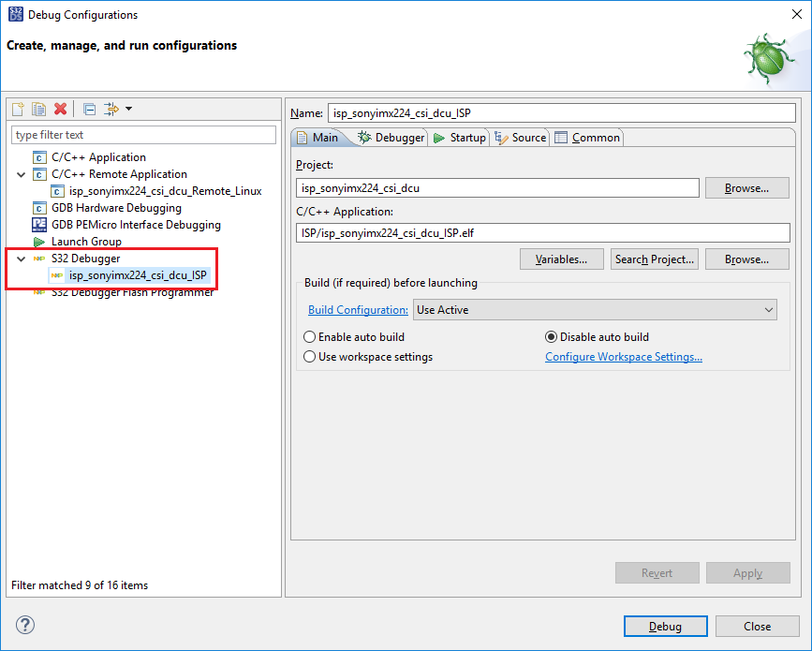Open filter launch configurations icon
The image size is (812, 651).
[x=111, y=109]
